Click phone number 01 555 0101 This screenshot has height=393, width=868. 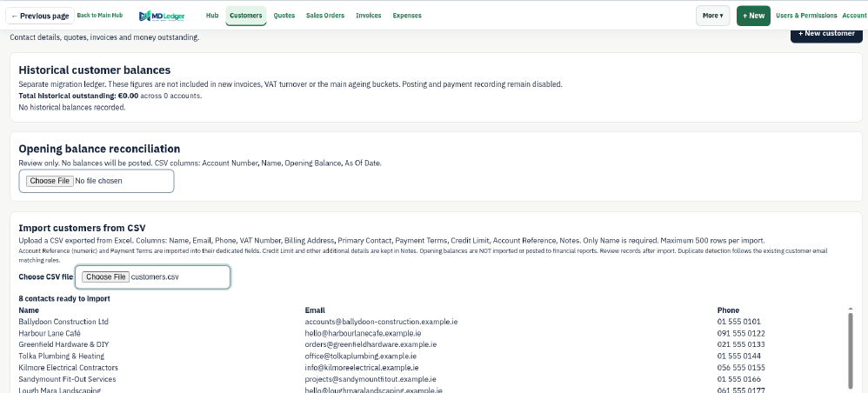coord(739,322)
